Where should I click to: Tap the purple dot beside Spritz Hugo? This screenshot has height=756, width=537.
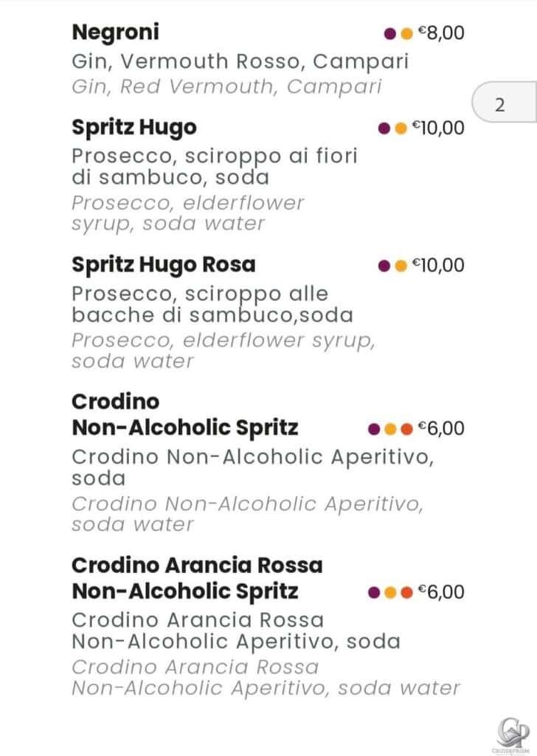pyautogui.click(x=384, y=128)
